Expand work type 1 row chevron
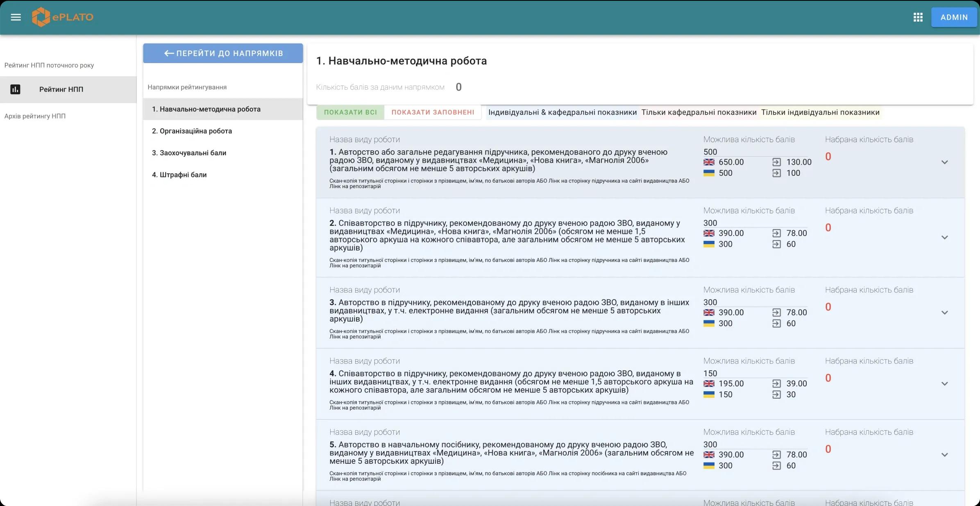The image size is (980, 506). click(944, 162)
